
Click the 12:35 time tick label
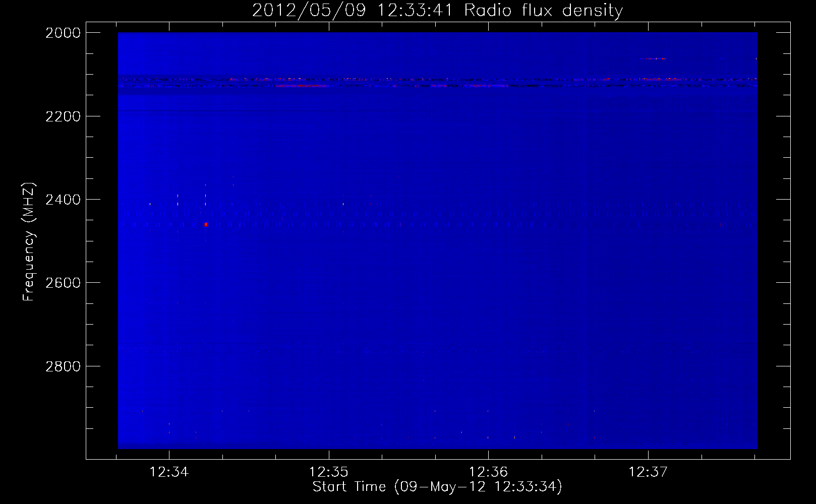[x=329, y=472]
